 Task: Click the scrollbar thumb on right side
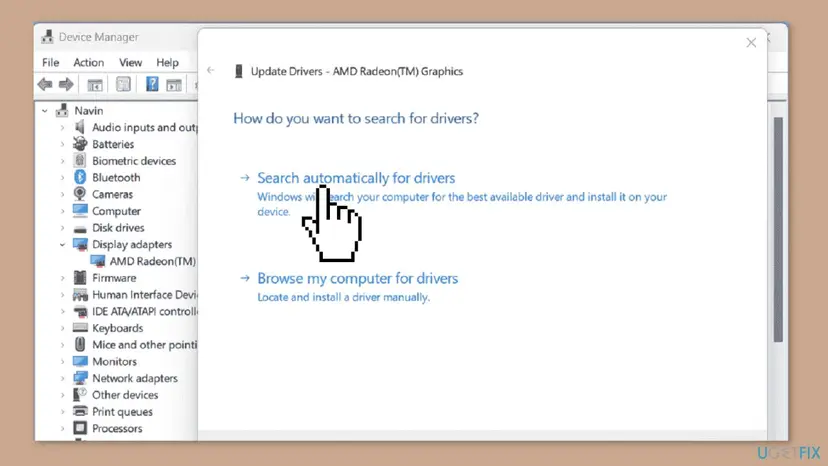(x=778, y=230)
